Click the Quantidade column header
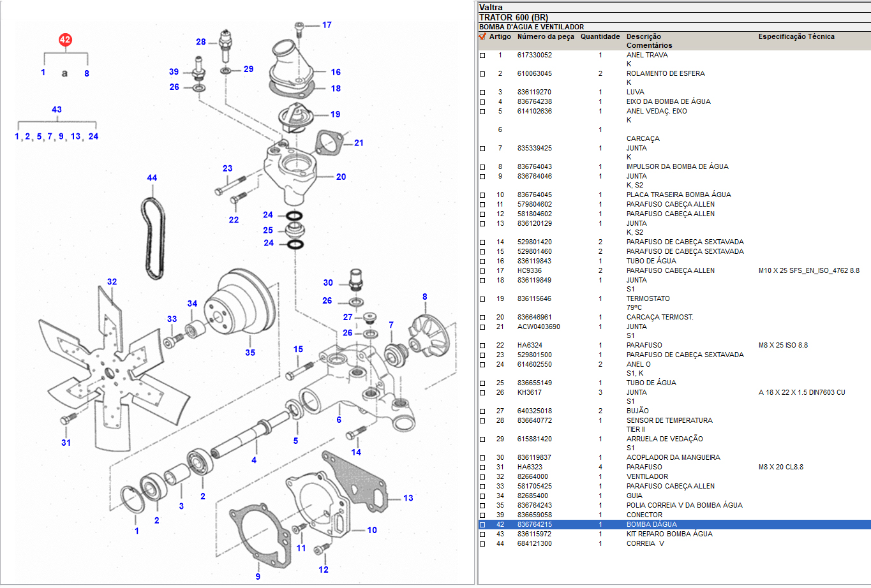The width and height of the screenshot is (871, 588). (x=600, y=37)
